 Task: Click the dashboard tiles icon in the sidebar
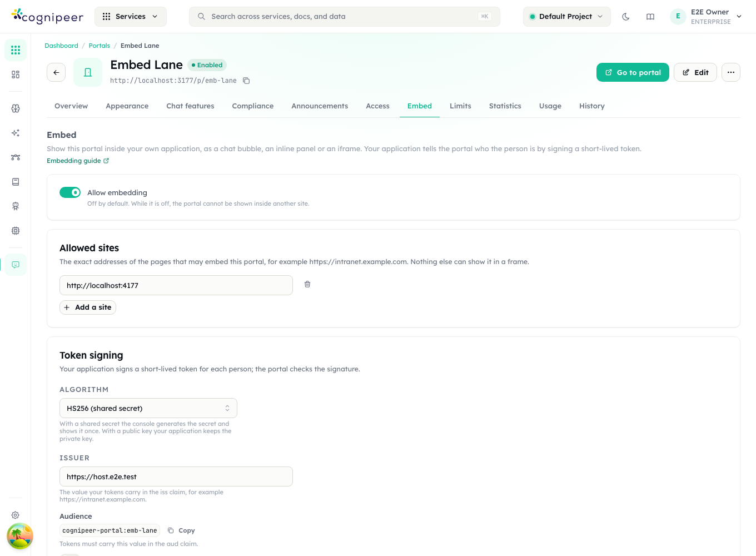pos(16,75)
